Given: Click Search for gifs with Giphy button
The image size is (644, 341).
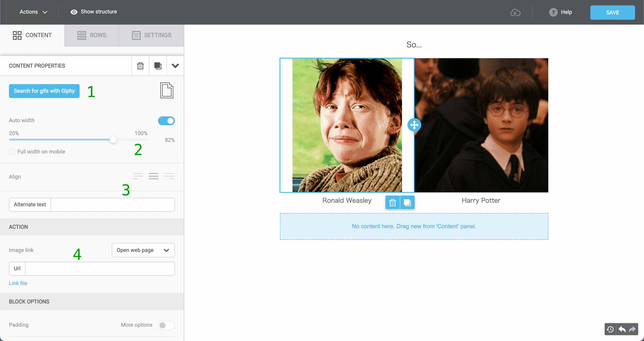Looking at the screenshot, I should [44, 91].
